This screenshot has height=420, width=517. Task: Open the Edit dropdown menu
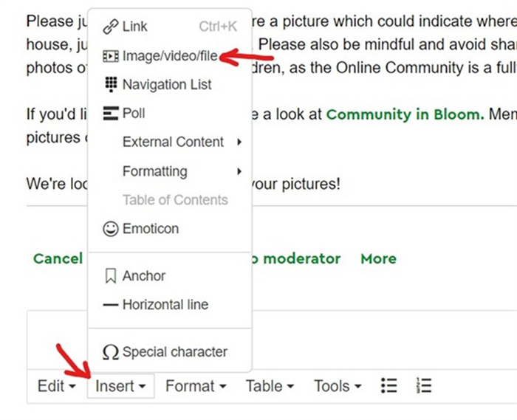click(x=57, y=386)
